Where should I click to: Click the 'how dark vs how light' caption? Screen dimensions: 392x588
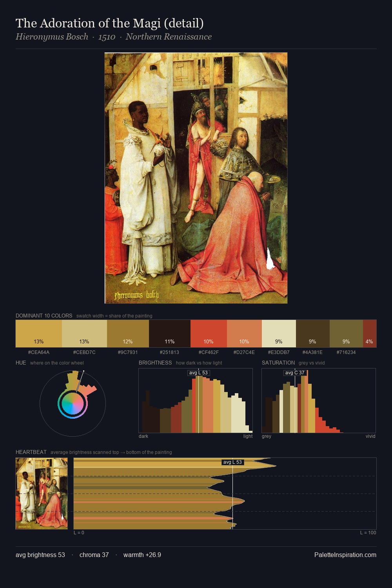199,363
